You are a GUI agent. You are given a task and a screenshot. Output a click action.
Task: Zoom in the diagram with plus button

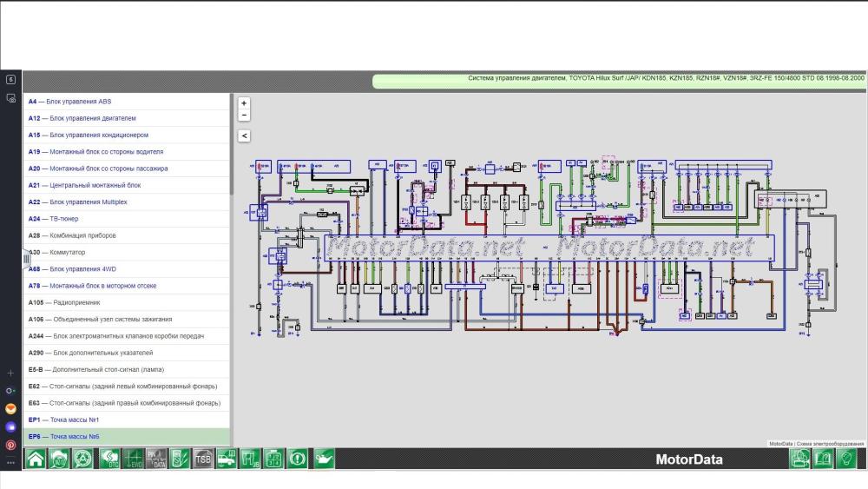pyautogui.click(x=244, y=103)
